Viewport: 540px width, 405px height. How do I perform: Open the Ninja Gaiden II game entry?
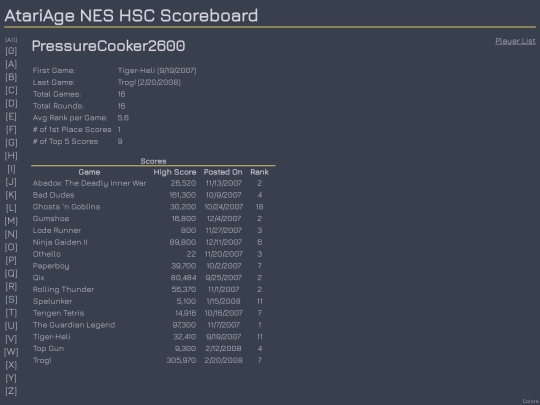pos(60,242)
